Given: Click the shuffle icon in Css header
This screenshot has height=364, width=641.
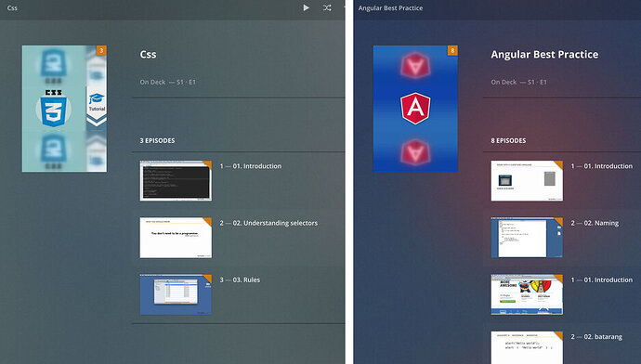Looking at the screenshot, I should pyautogui.click(x=327, y=7).
